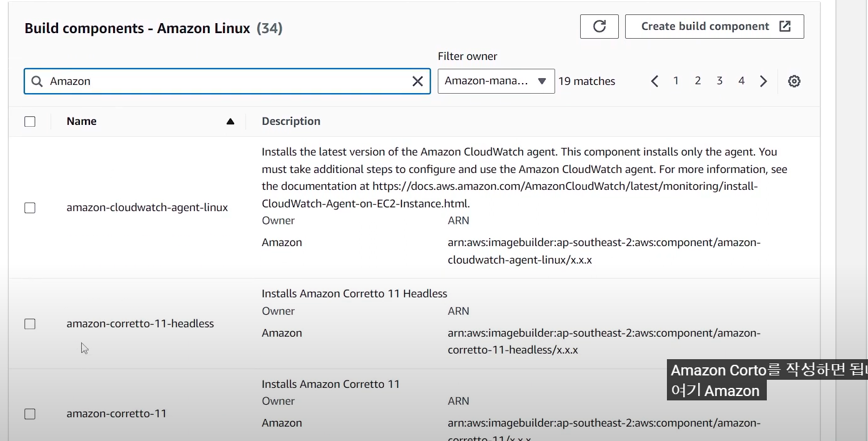868x441 pixels.
Task: Check the amazon-corretto-11 row checkbox
Action: 30,414
